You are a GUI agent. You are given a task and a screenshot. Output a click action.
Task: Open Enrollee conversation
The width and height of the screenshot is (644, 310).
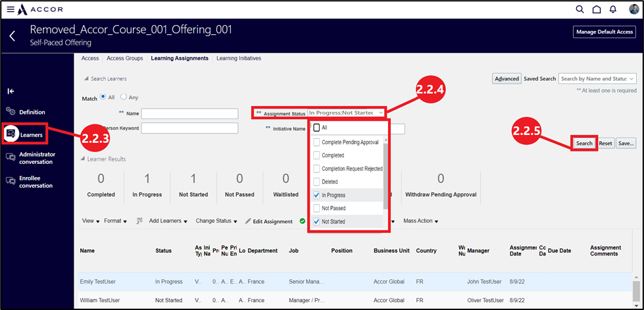(x=30, y=182)
